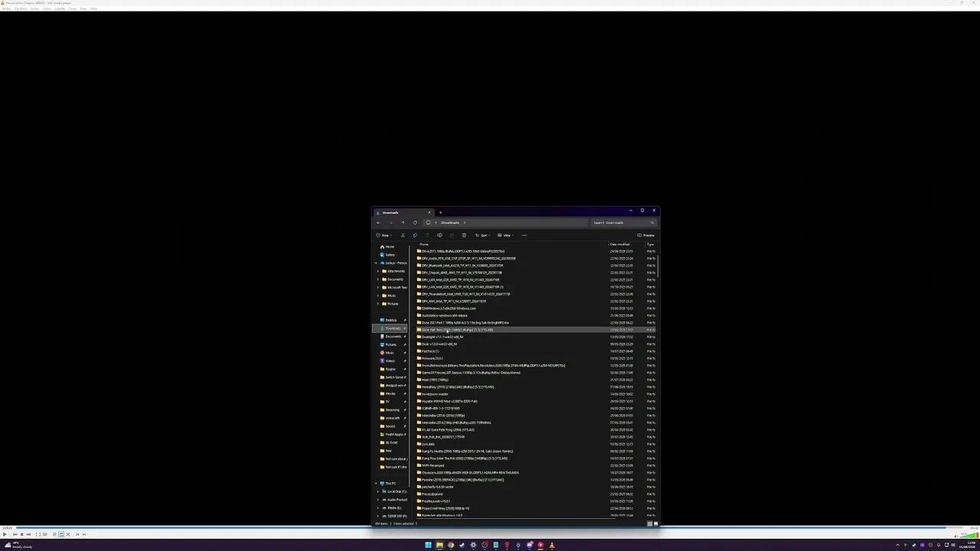Click the VLC play button

coord(5,534)
